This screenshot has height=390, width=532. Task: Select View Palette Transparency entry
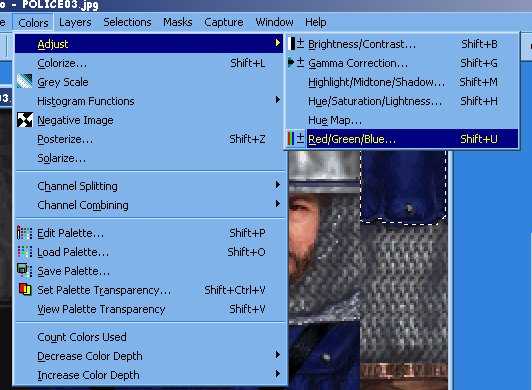(149, 309)
